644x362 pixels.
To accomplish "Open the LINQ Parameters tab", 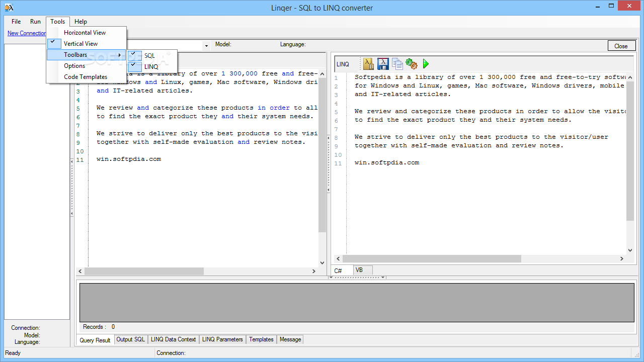I will pos(222,339).
